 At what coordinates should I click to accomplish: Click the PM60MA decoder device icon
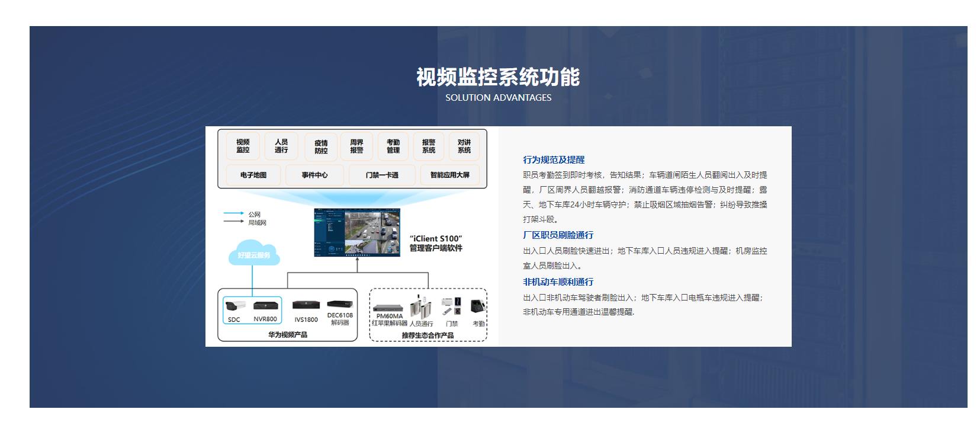(x=388, y=308)
